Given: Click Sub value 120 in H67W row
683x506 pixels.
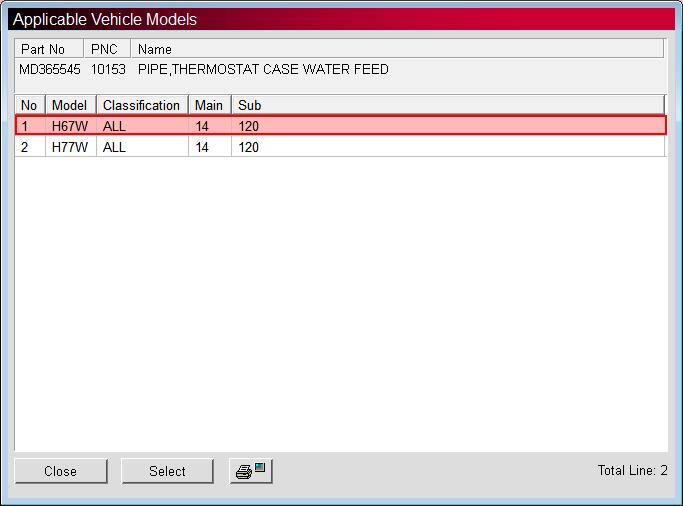Looking at the screenshot, I should [249, 126].
